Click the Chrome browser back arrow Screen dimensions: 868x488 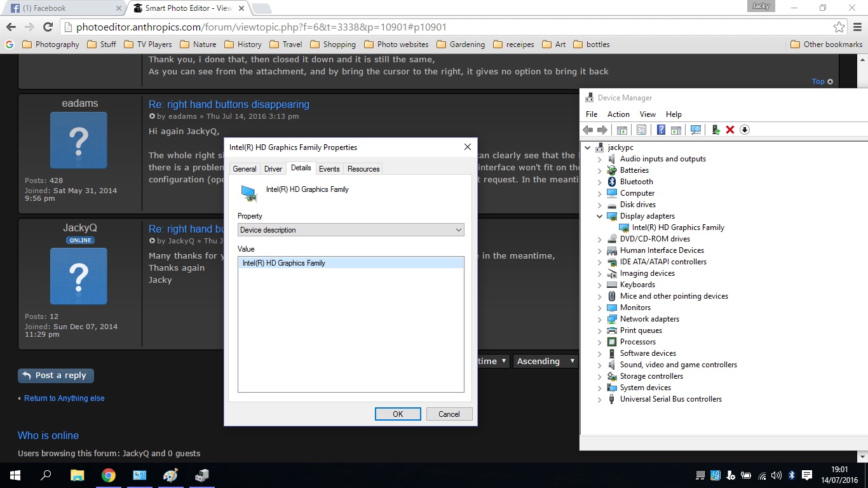tap(11, 27)
